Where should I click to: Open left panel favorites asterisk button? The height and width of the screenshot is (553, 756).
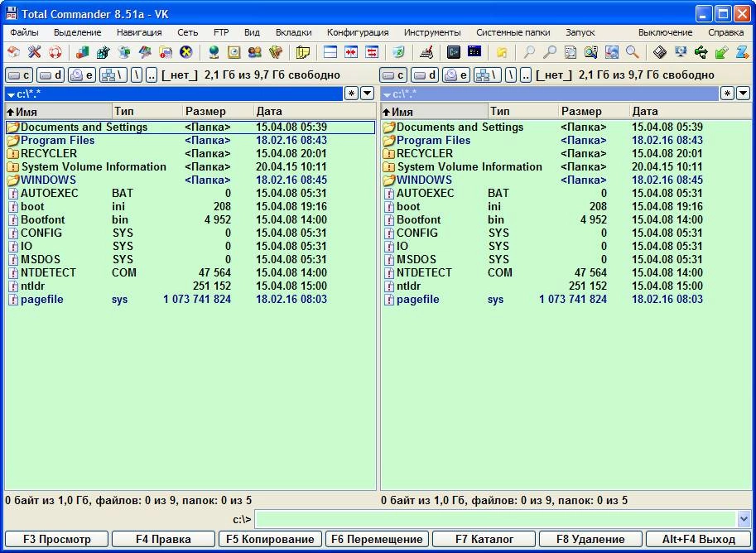pos(351,94)
